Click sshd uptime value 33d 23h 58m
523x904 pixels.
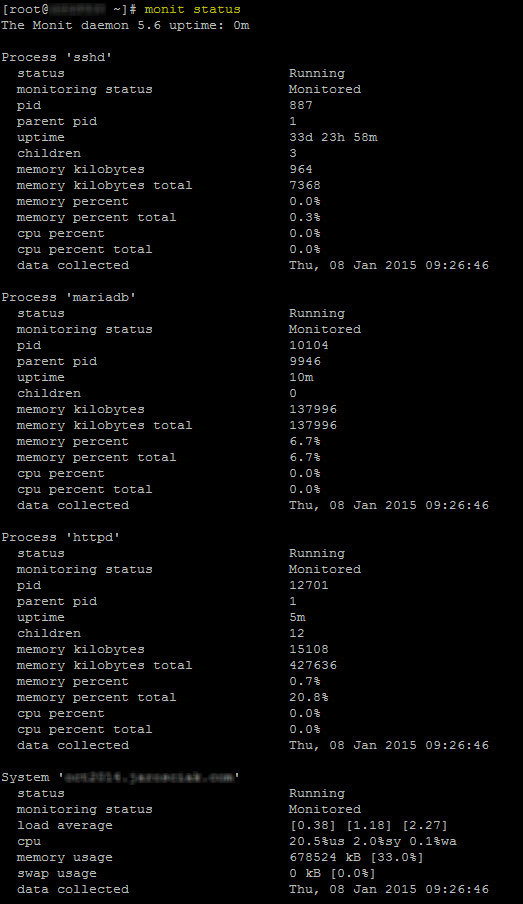333,137
